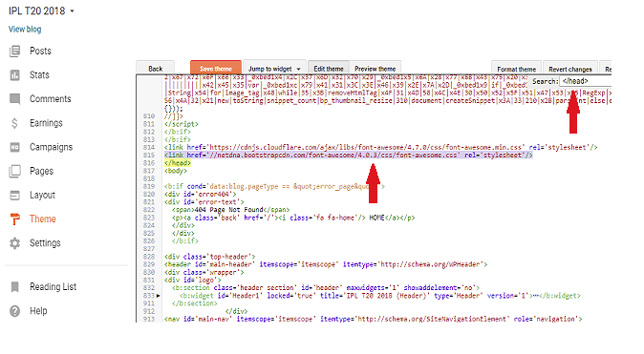Select the Theme menu item
Screen dimensions: 644x354
click(x=43, y=219)
